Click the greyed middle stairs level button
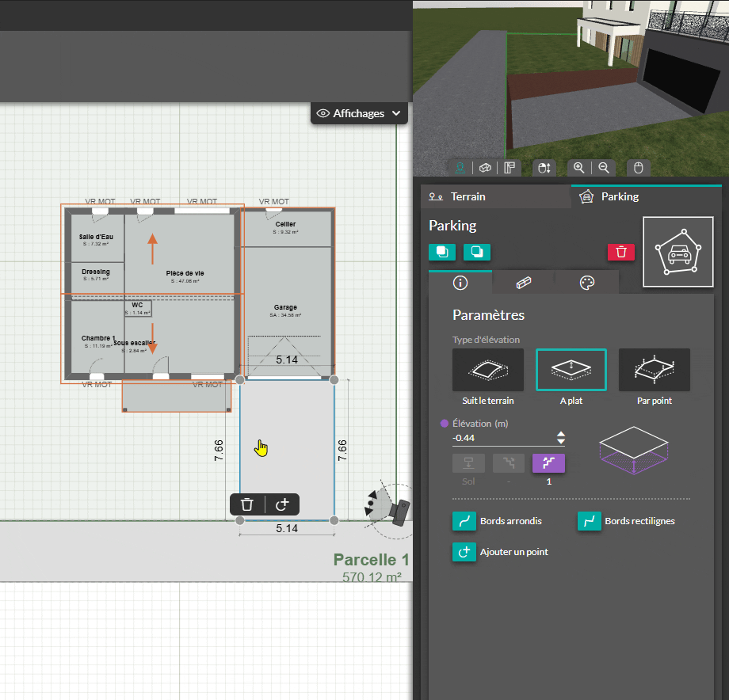 pyautogui.click(x=509, y=463)
